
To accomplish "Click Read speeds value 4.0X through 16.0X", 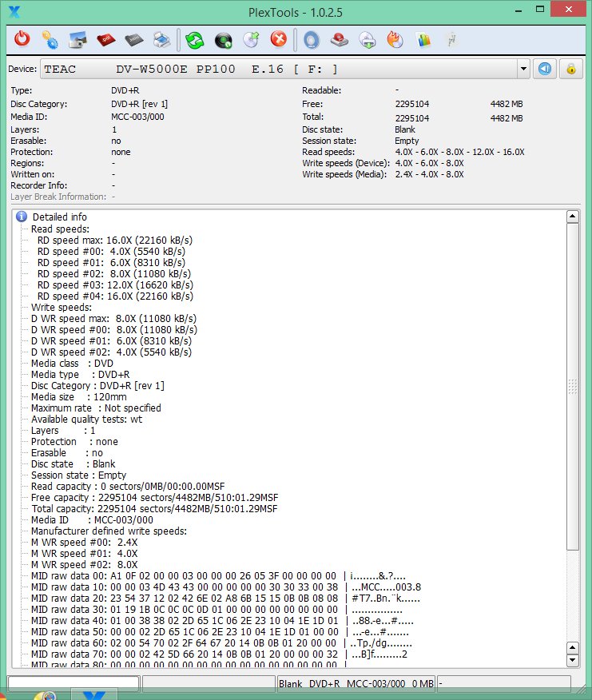I will 460,152.
